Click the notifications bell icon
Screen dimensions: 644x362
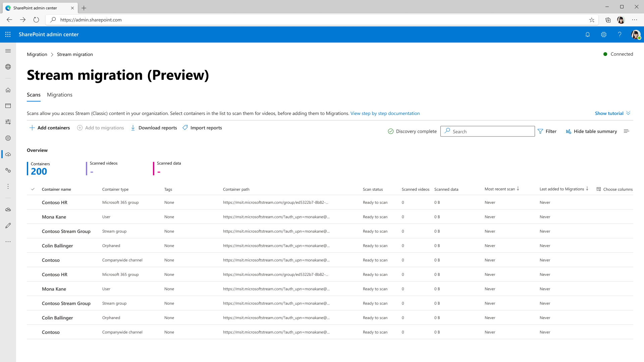click(588, 34)
